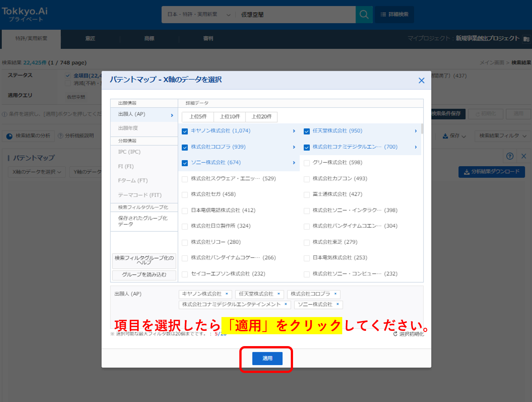
Task: Expand 任天堂株式会社 row arrow
Action: (416, 131)
